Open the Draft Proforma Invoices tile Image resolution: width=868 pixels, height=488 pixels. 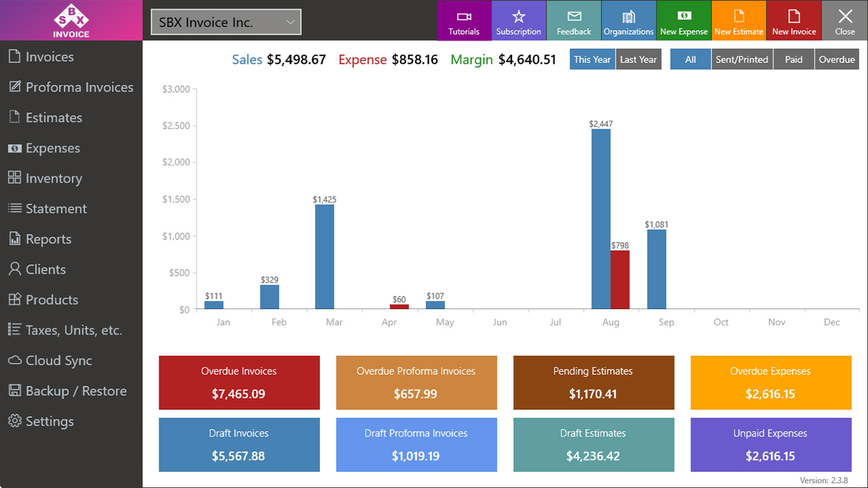click(416, 445)
